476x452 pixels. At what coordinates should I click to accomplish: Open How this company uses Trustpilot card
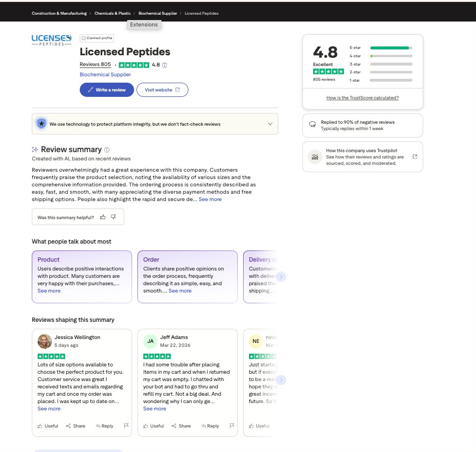(363, 157)
